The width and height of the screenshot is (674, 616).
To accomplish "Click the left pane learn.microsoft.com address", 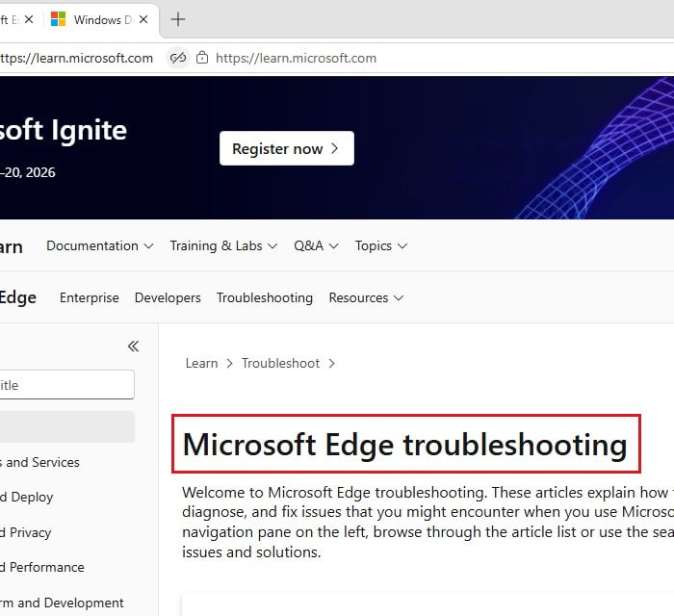I will click(x=76, y=58).
